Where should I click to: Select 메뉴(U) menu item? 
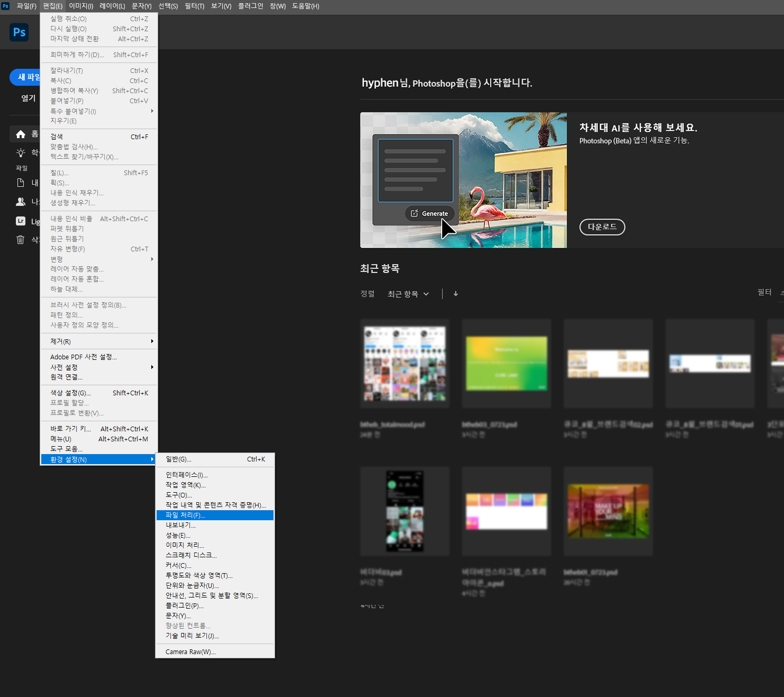pos(99,439)
